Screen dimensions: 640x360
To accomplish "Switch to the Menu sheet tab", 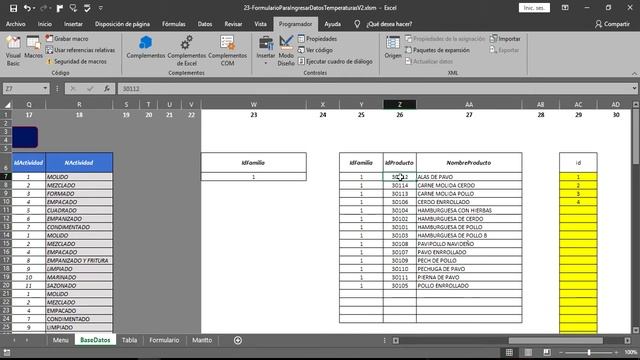I will pos(60,340).
